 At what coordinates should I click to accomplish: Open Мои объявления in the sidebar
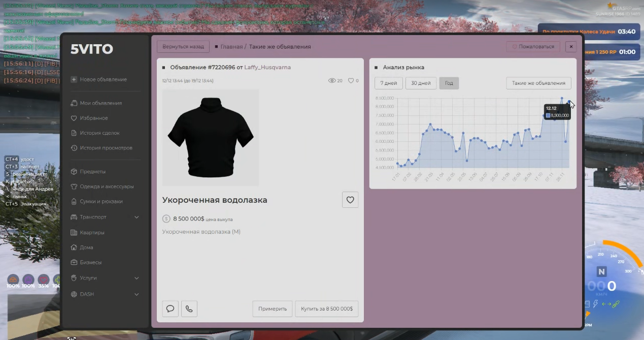click(100, 103)
